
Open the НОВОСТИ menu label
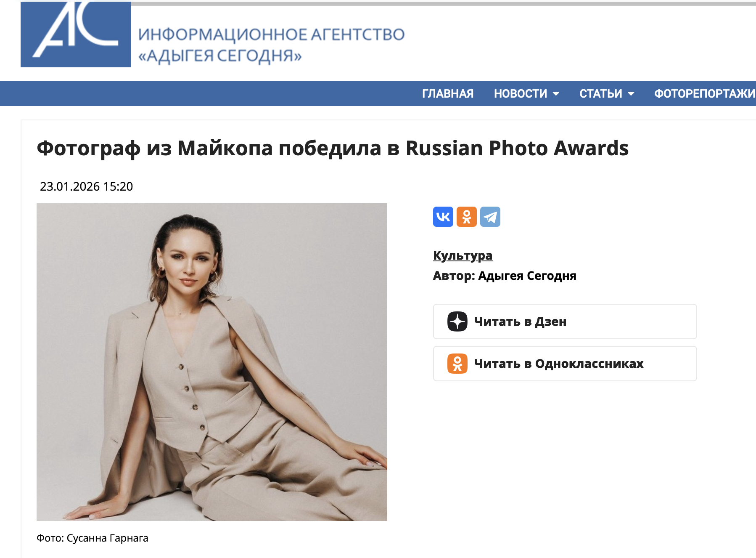pyautogui.click(x=521, y=93)
